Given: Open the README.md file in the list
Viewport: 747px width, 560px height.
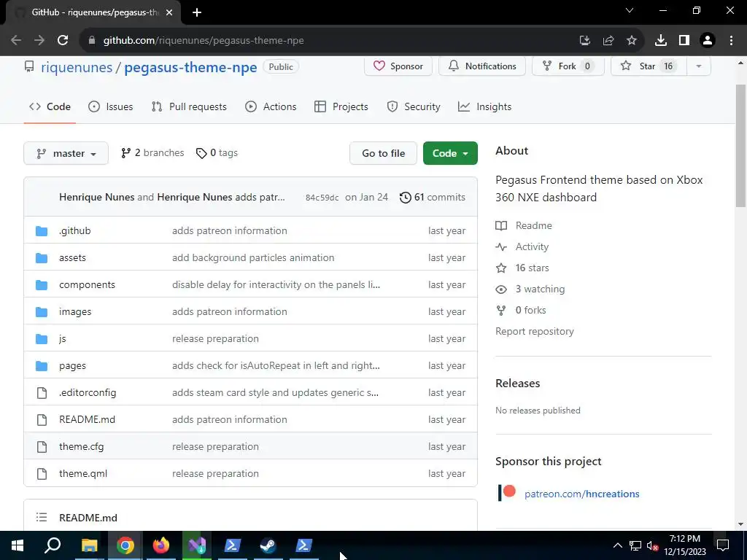Looking at the screenshot, I should click(x=88, y=419).
